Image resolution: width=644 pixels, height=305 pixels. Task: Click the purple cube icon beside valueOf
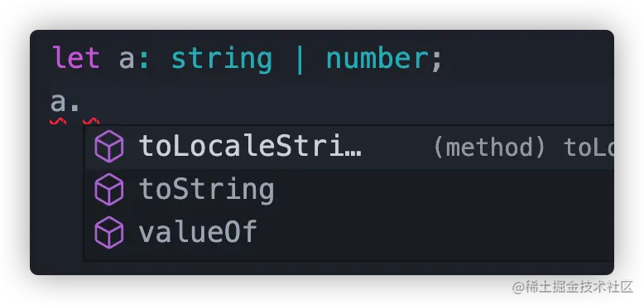click(x=108, y=232)
